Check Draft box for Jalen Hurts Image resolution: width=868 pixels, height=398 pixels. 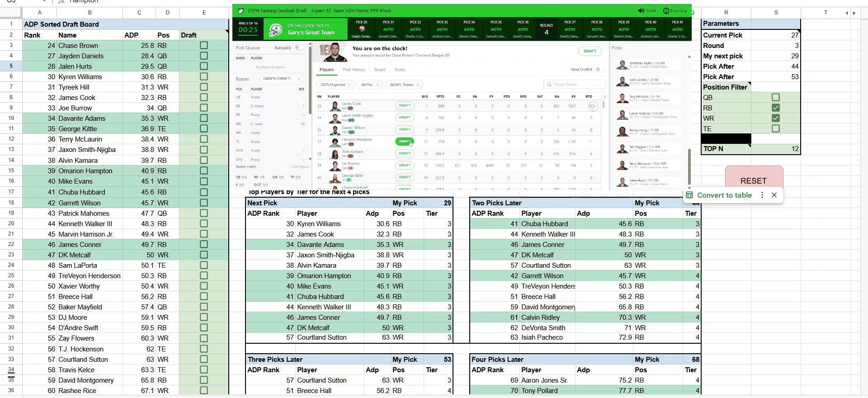pos(204,66)
